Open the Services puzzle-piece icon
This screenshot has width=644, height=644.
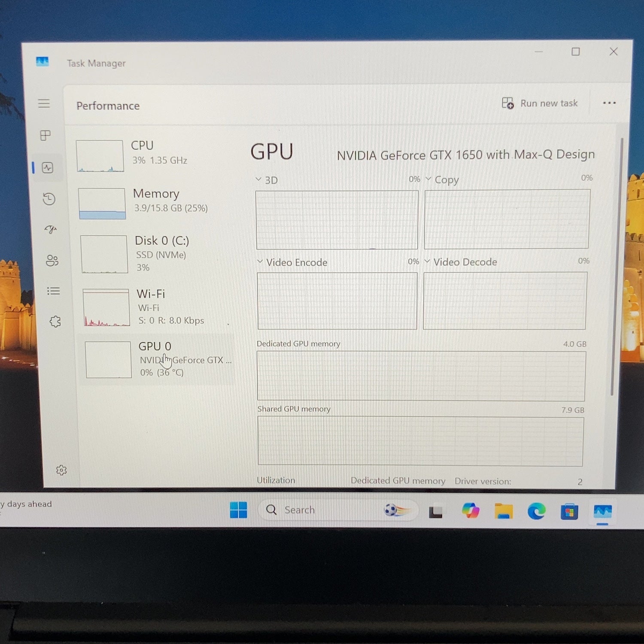(x=55, y=322)
